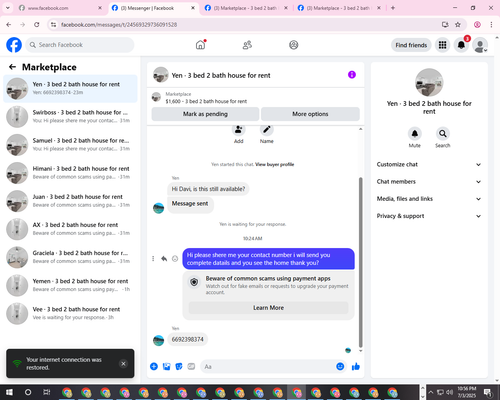Viewport: 500px width, 400px height.
Task: Open Windows Task View icon
Action: click(47, 392)
